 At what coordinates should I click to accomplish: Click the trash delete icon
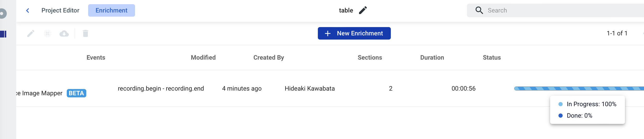pos(86,33)
